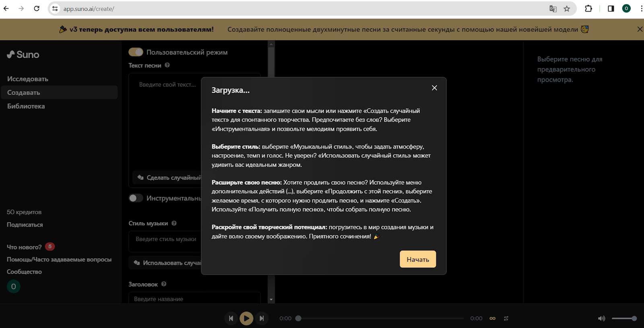The width and height of the screenshot is (644, 328).
Task: Bookmark this page with the star icon
Action: point(567,8)
